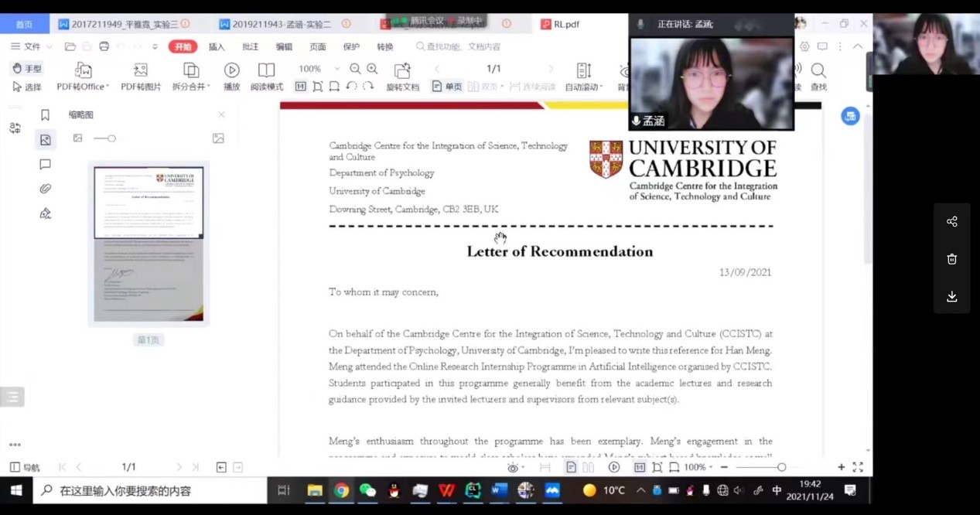Screen dimensions: 980x515
Task: Open the comments panel in sidebar
Action: pyautogui.click(x=45, y=165)
